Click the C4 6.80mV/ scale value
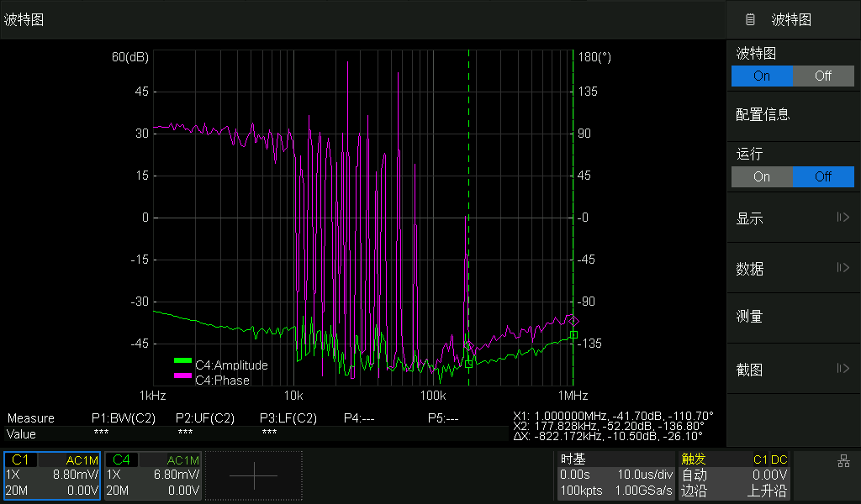This screenshot has width=861, height=504. (177, 475)
